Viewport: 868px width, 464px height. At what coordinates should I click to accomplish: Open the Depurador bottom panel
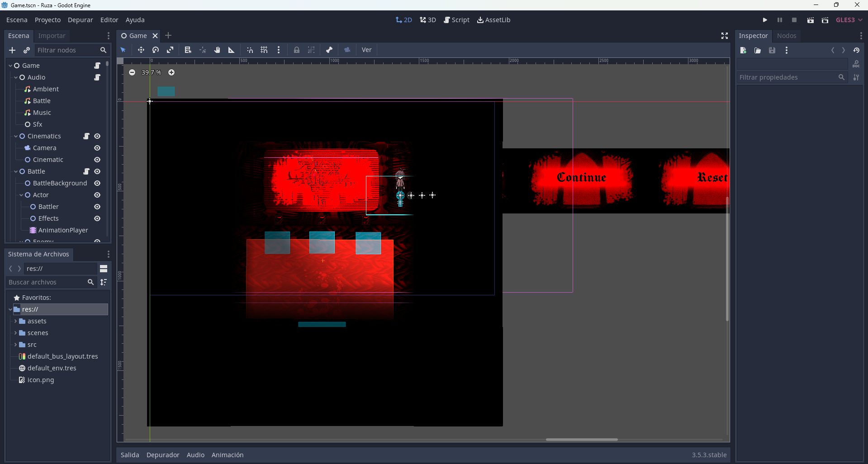163,455
